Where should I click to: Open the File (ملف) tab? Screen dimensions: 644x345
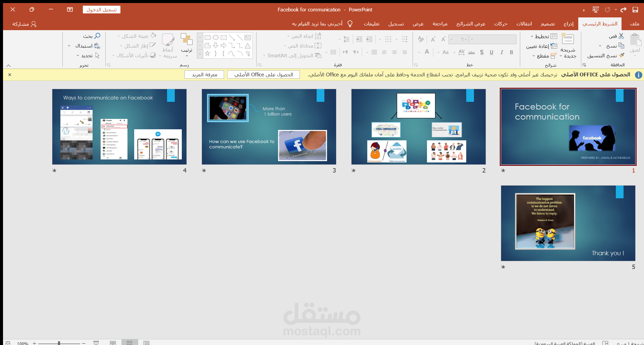634,24
